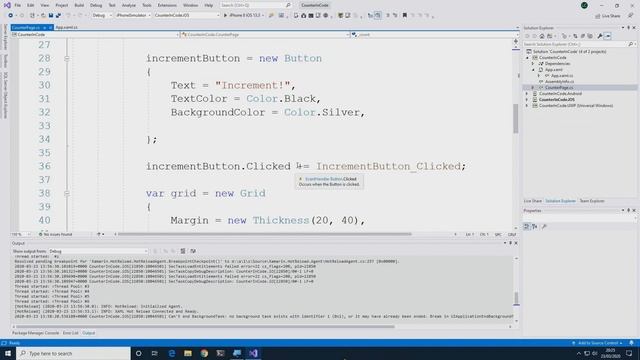Click the Cortana circle icon on taskbar
The width and height of the screenshot is (640, 360).
[x=138, y=353]
